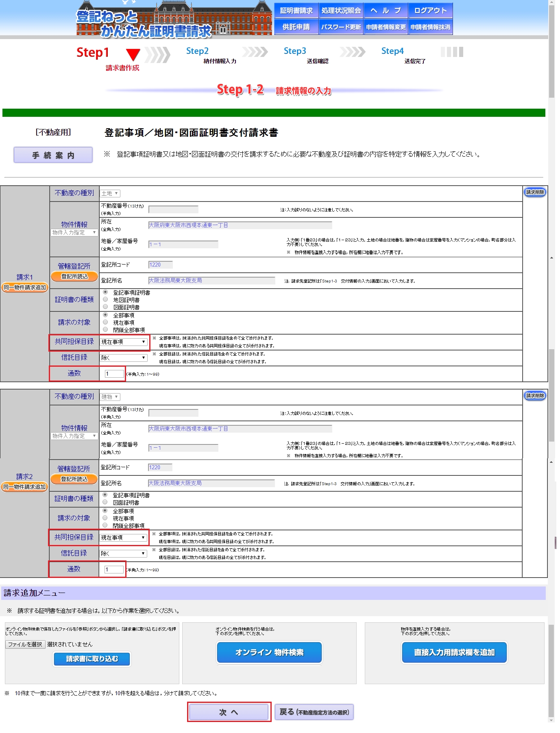Click 登記所名 field in 請求2

[x=211, y=484]
